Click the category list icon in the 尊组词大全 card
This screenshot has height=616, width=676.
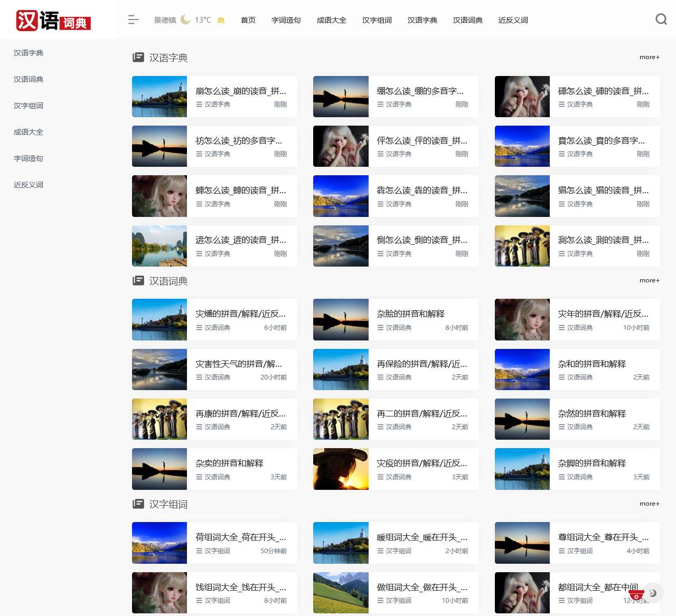[562, 551]
